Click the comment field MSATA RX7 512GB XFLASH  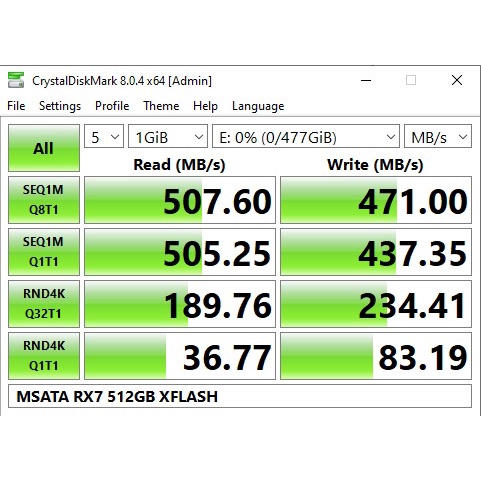click(240, 396)
